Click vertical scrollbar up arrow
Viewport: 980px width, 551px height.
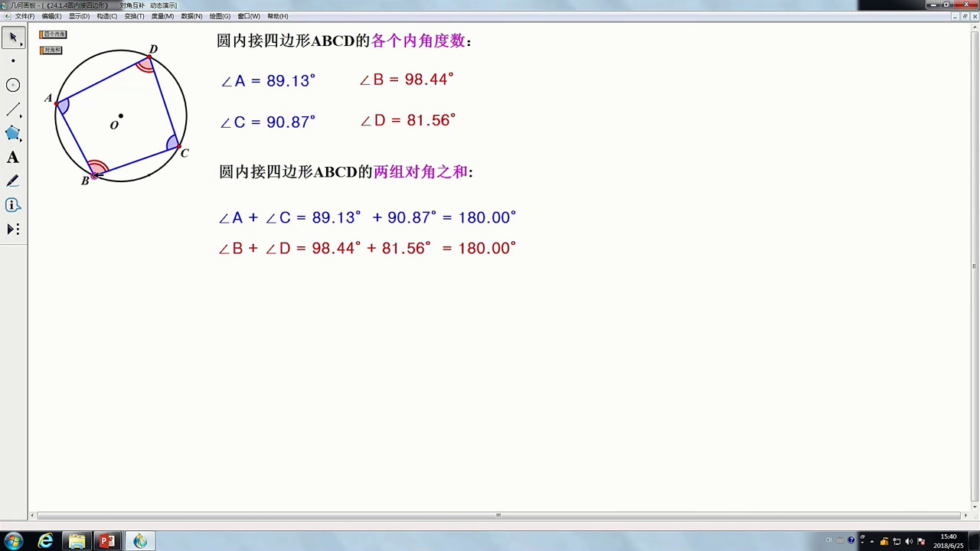coord(974,28)
